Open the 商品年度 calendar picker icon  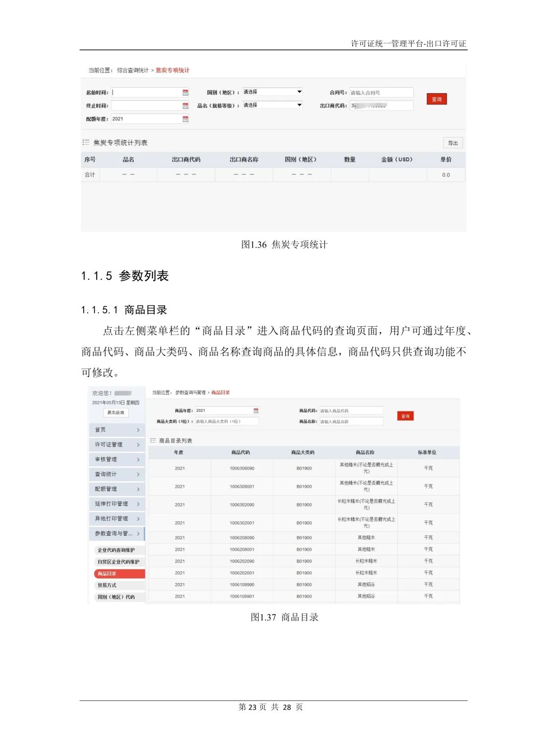coord(256,410)
